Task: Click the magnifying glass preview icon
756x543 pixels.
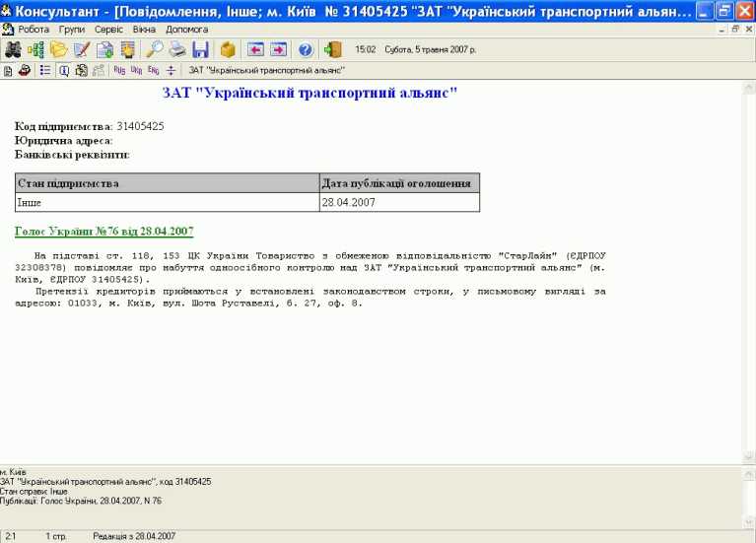Action: point(155,49)
